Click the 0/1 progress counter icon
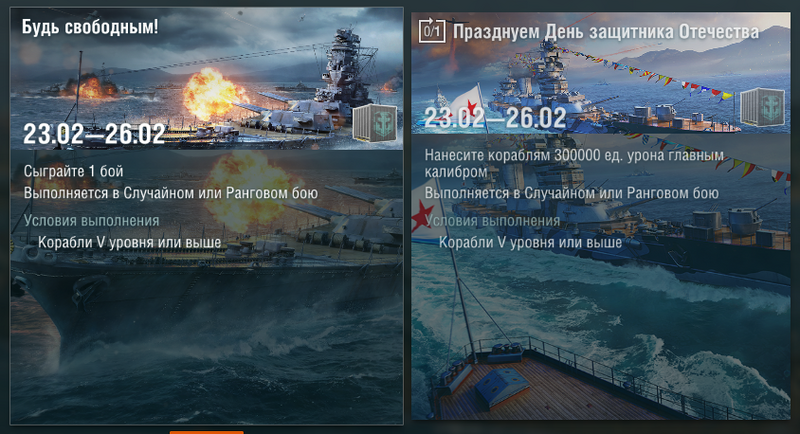800x434 pixels. [x=432, y=31]
